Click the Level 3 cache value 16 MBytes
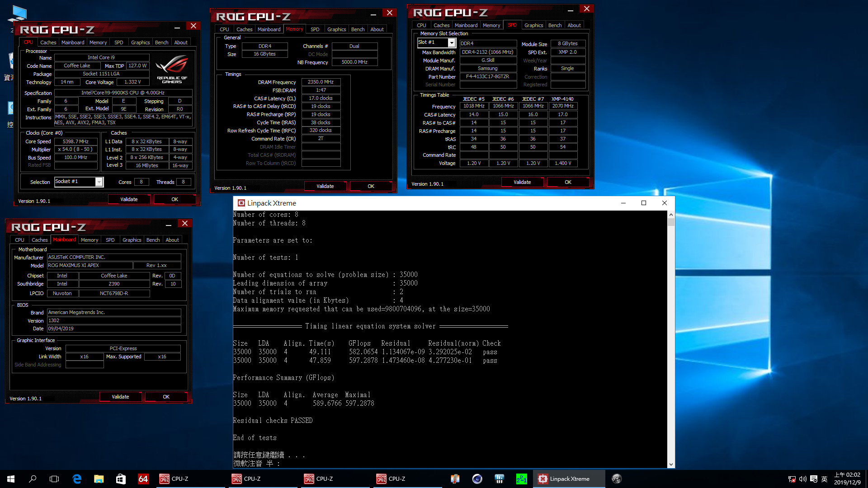This screenshot has width=868, height=488. [147, 166]
